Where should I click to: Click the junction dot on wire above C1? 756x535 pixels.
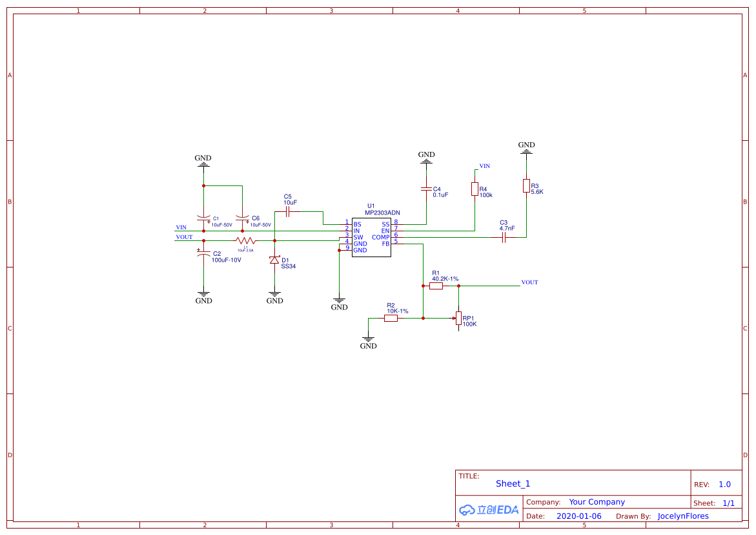203,185
